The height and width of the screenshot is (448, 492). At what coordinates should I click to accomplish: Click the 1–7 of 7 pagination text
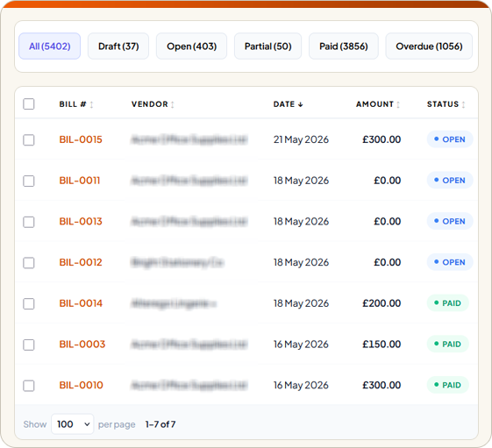point(160,424)
